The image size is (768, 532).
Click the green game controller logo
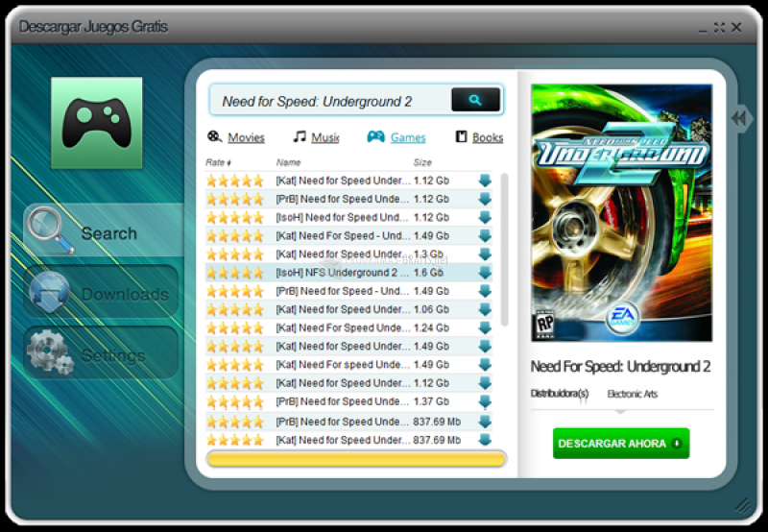click(97, 123)
